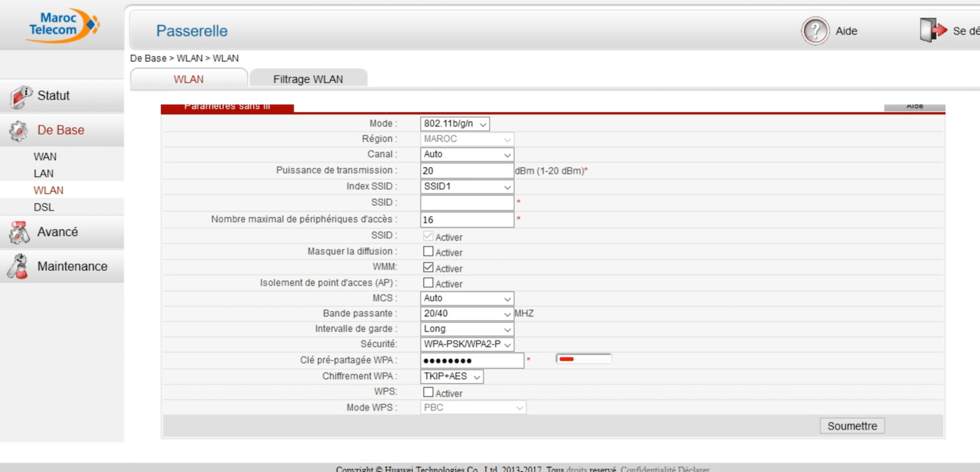Image resolution: width=980 pixels, height=472 pixels.
Task: Click the Statut info icon in sidebar
Action: [20, 97]
